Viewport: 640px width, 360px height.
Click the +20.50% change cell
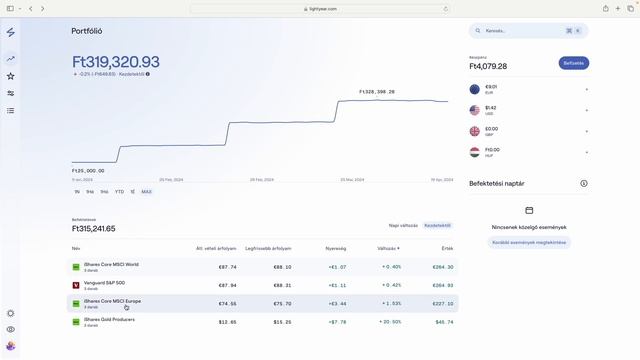390,322
